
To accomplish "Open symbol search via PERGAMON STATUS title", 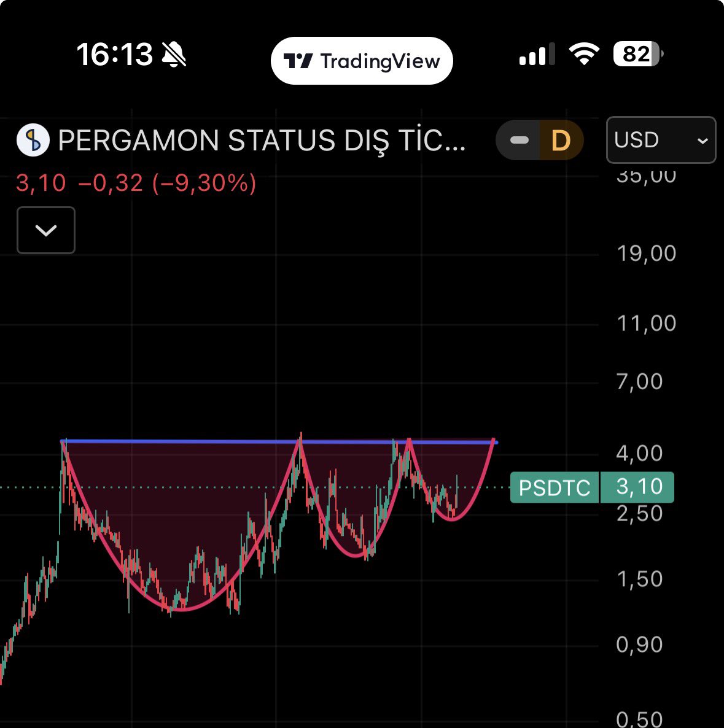I will tap(262, 140).
